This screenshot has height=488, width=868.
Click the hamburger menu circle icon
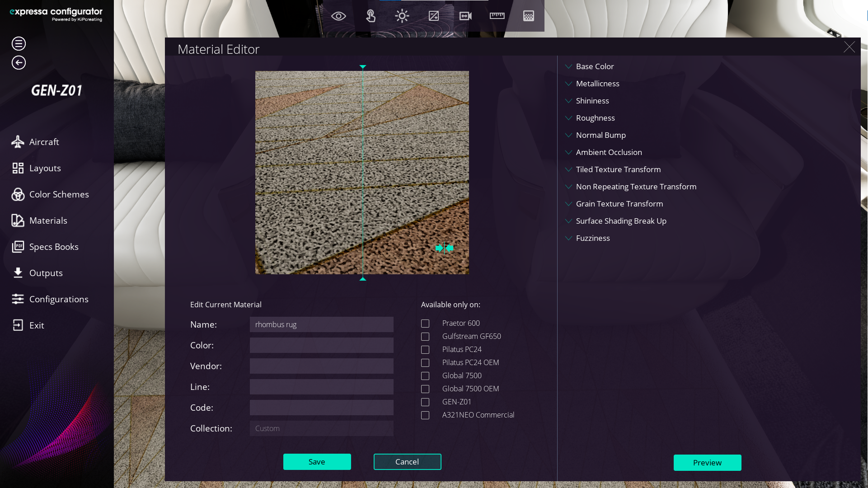point(19,44)
